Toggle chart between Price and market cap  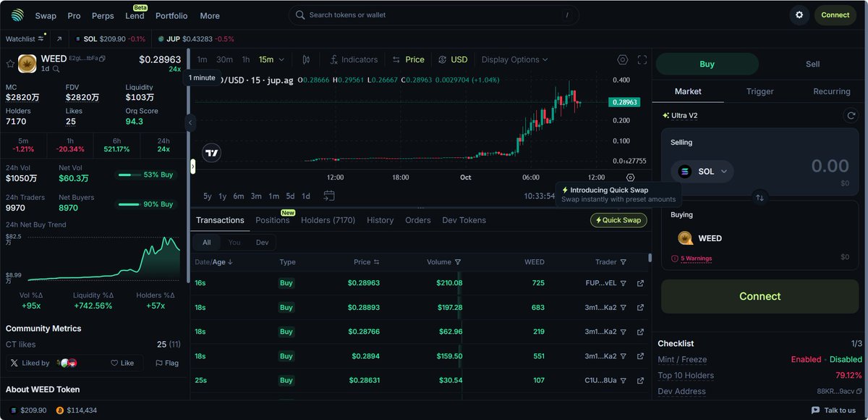pos(408,59)
